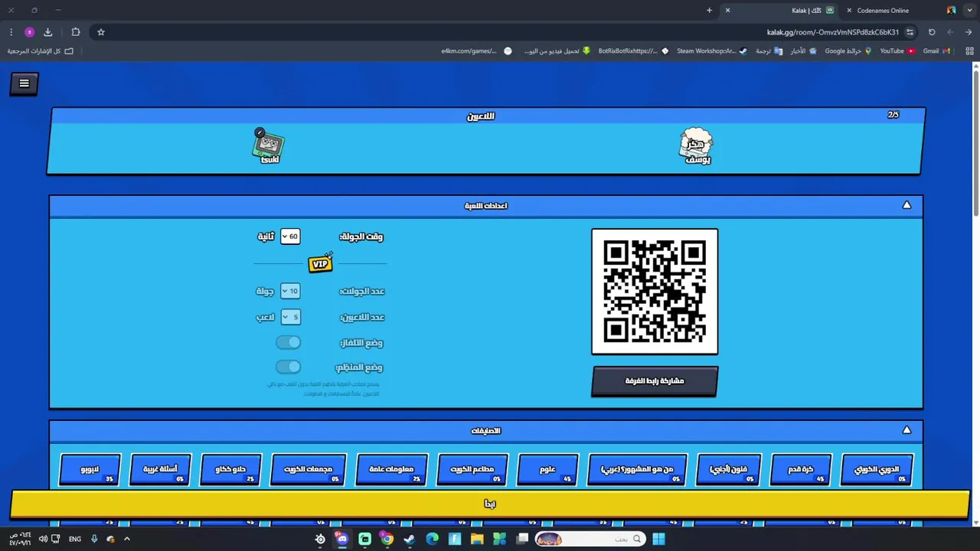980x551 pixels.
Task: Open the translate bookmark ترجمة
Action: point(769,51)
